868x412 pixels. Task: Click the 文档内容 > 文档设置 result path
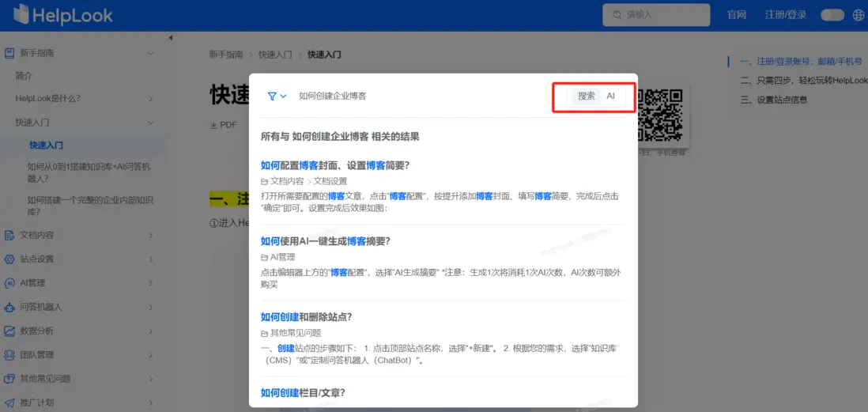pyautogui.click(x=304, y=181)
